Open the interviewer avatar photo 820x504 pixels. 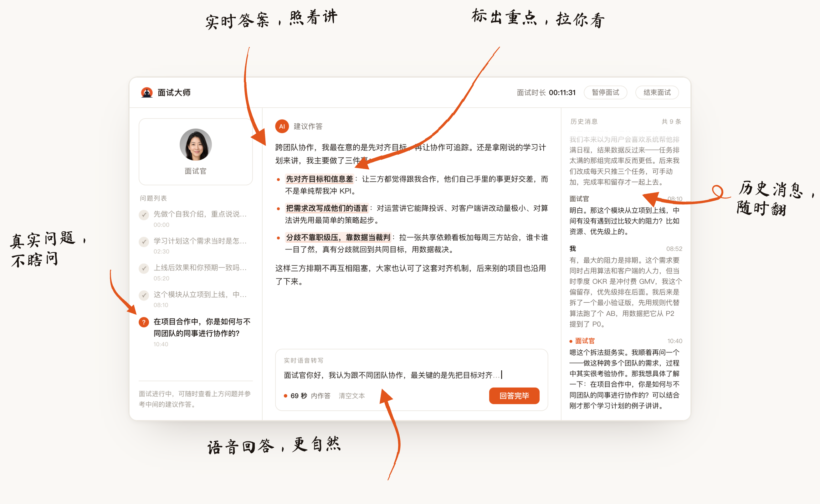click(196, 144)
